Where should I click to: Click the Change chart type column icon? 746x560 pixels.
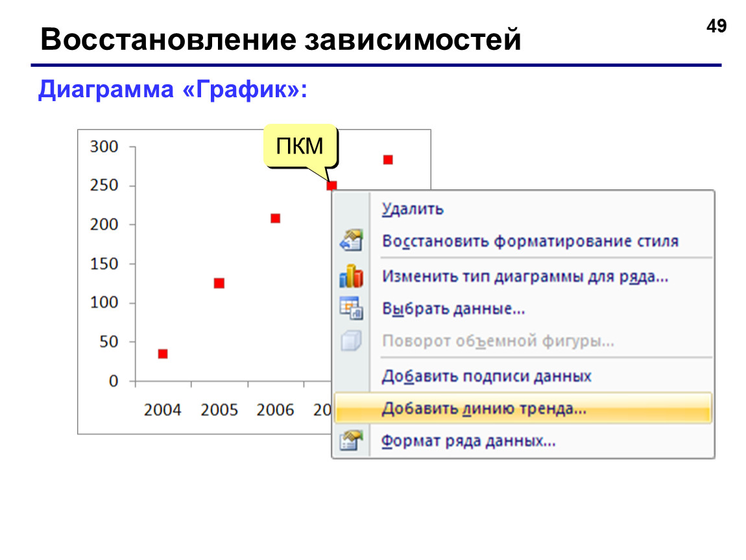click(351, 275)
